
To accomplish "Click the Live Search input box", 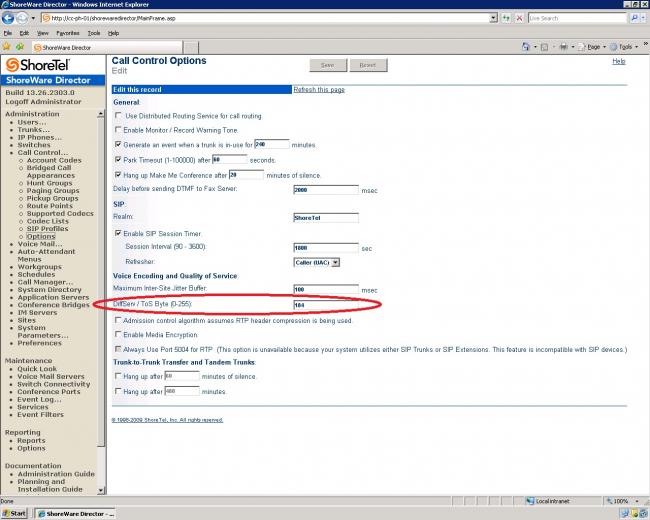I will click(x=577, y=18).
